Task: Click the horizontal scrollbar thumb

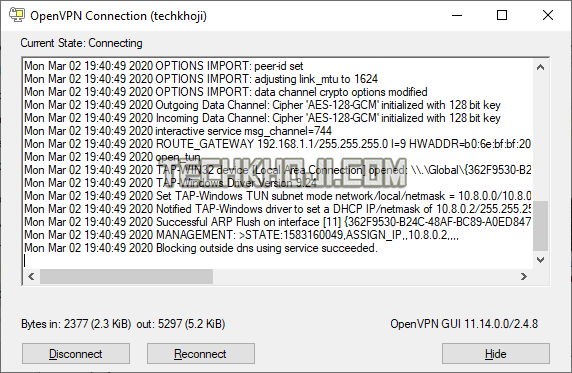Action: pos(126,276)
